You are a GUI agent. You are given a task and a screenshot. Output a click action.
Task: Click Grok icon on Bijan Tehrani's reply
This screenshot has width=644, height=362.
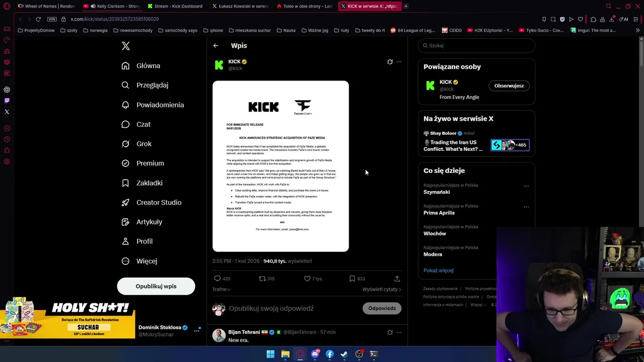[x=390, y=332]
